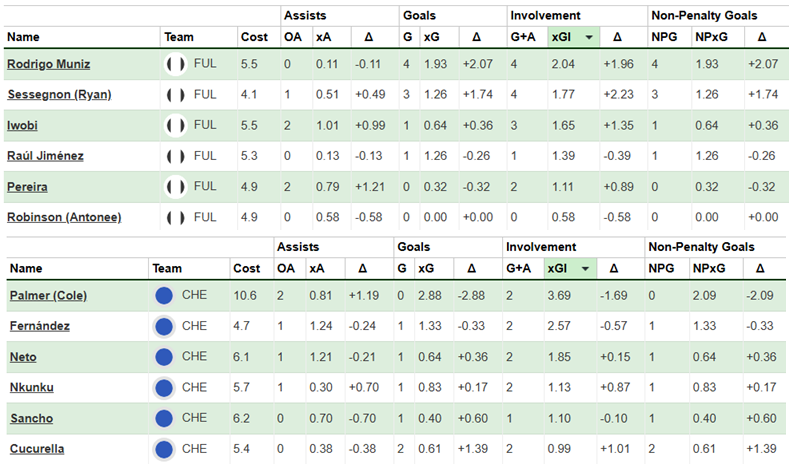The image size is (792, 467).
Task: Click Cost column header in Fulham table
Action: click(x=254, y=37)
